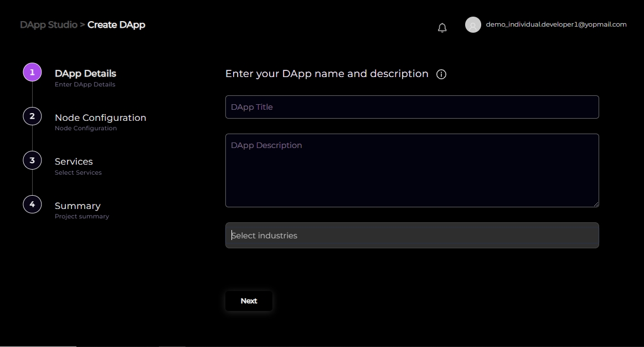Open the notifications bell
Screen dimensions: 644x347
pos(442,28)
